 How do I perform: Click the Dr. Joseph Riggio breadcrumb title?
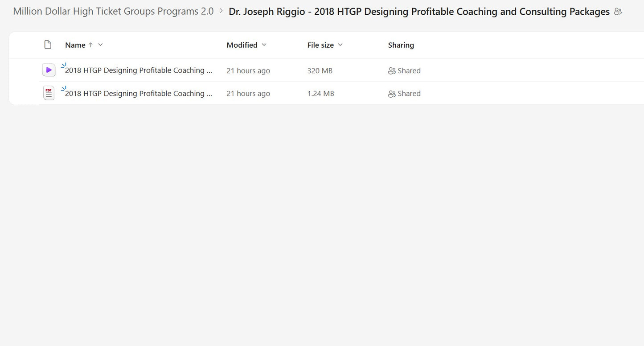pyautogui.click(x=418, y=11)
